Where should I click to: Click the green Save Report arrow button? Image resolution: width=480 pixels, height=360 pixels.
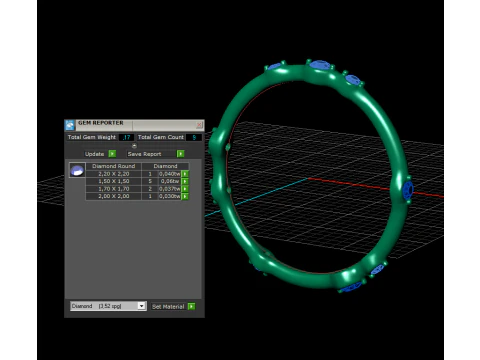[x=180, y=154]
